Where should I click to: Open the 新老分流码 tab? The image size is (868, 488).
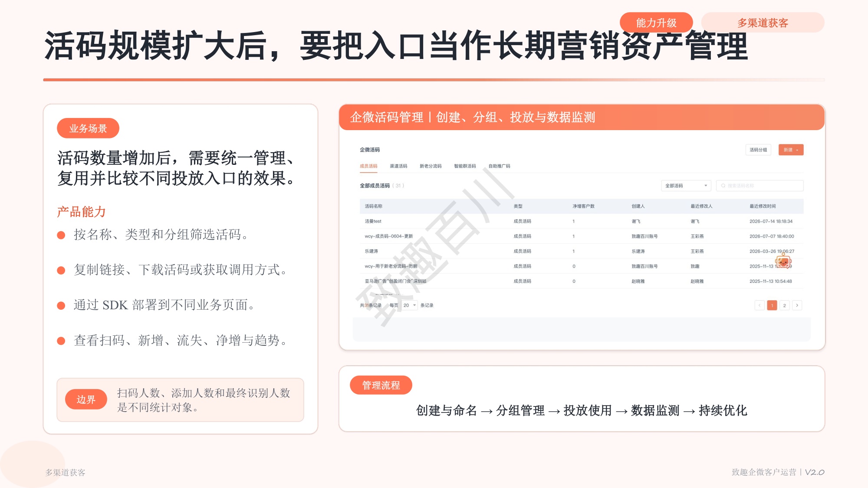pos(431,166)
